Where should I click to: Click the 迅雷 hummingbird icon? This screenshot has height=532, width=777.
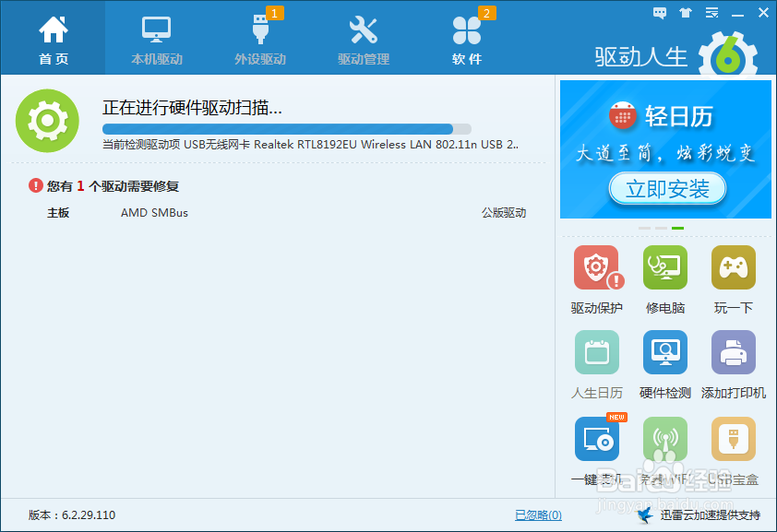pyautogui.click(x=645, y=515)
